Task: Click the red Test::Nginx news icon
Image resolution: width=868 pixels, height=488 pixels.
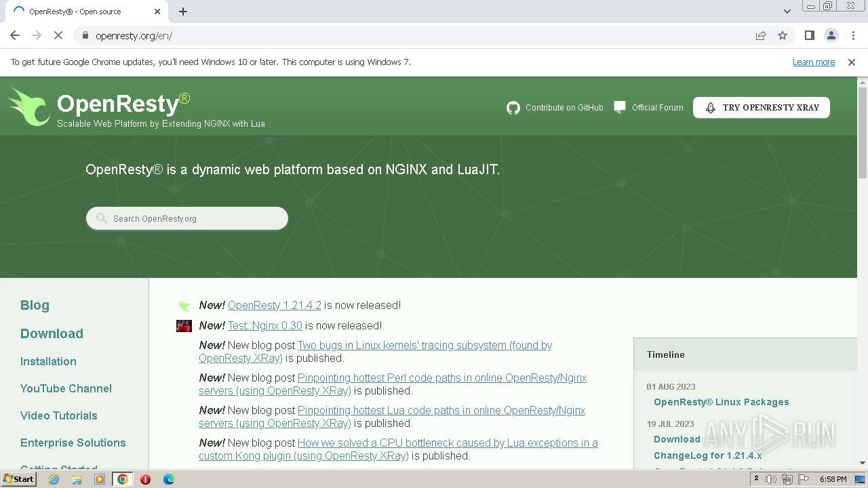Action: [184, 326]
